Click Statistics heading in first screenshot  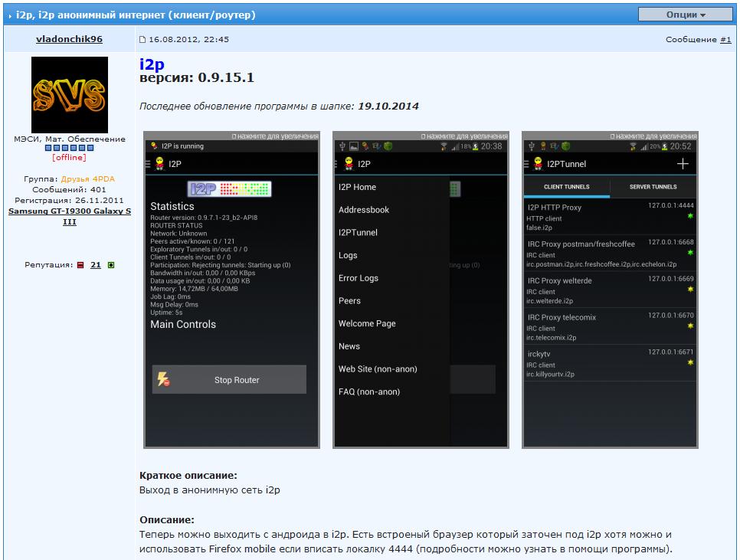[x=172, y=206]
